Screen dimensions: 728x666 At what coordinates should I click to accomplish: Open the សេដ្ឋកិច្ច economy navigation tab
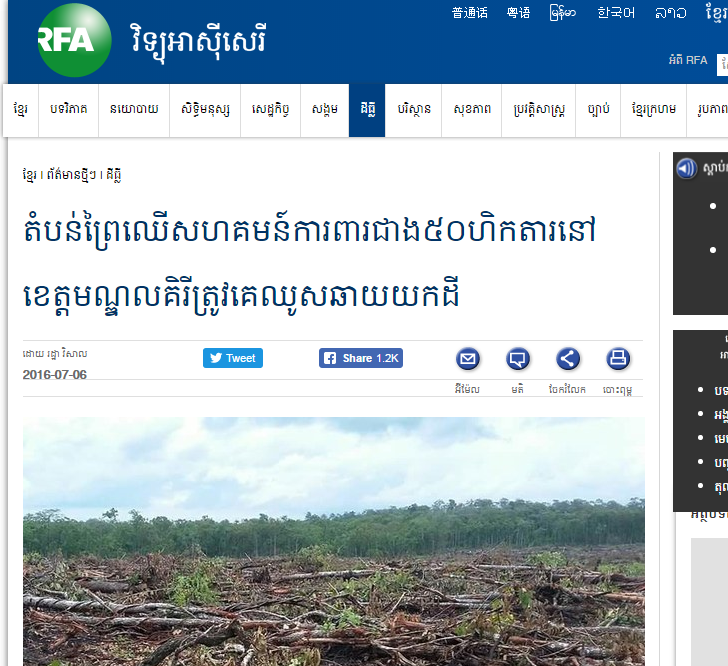point(272,109)
